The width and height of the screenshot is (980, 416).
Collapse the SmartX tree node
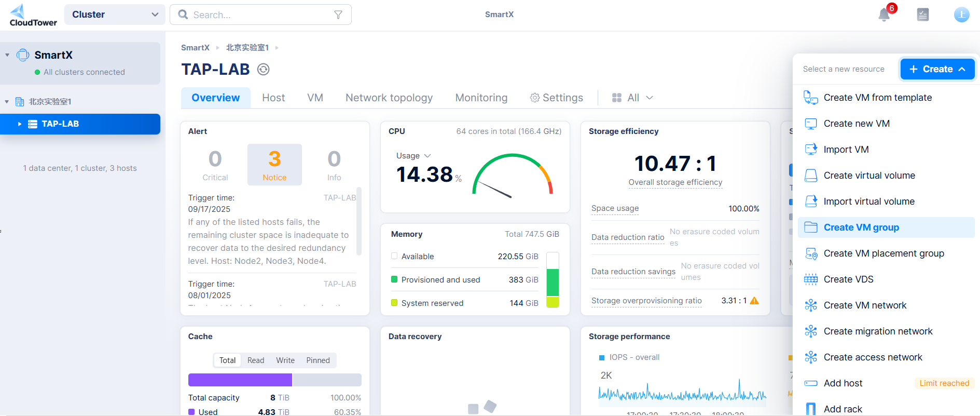7,55
